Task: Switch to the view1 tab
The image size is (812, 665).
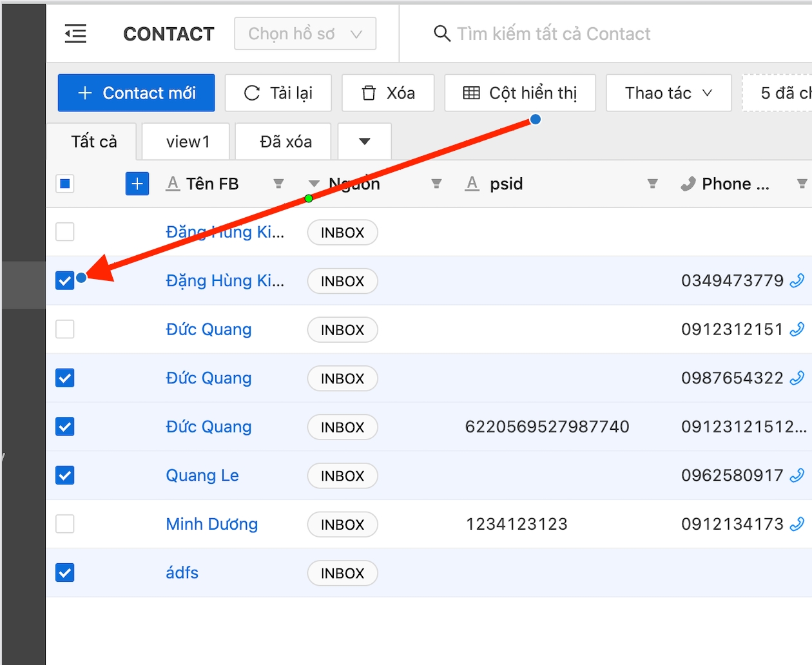Action: 187,141
